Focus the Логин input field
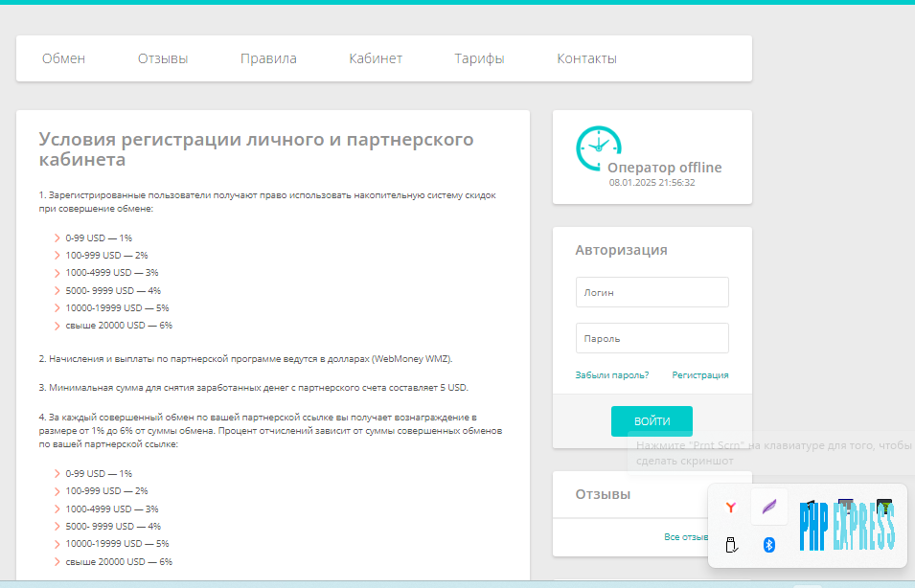 (x=652, y=292)
